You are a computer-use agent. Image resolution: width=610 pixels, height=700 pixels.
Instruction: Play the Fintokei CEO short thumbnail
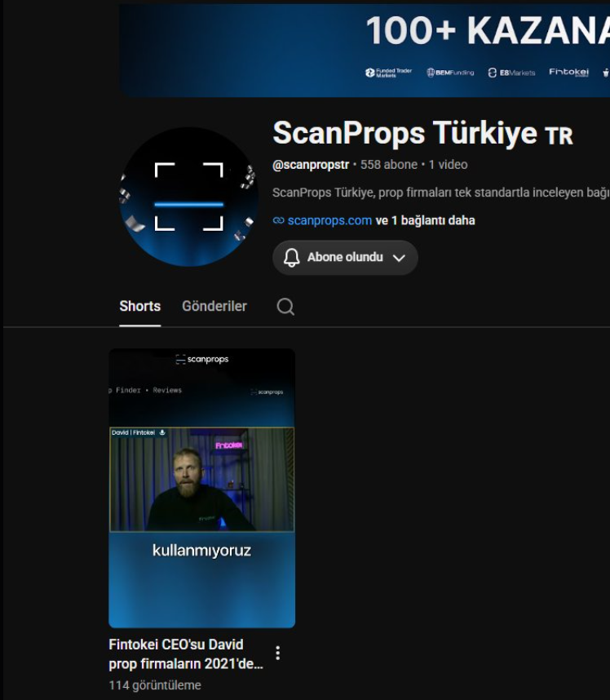(x=201, y=488)
